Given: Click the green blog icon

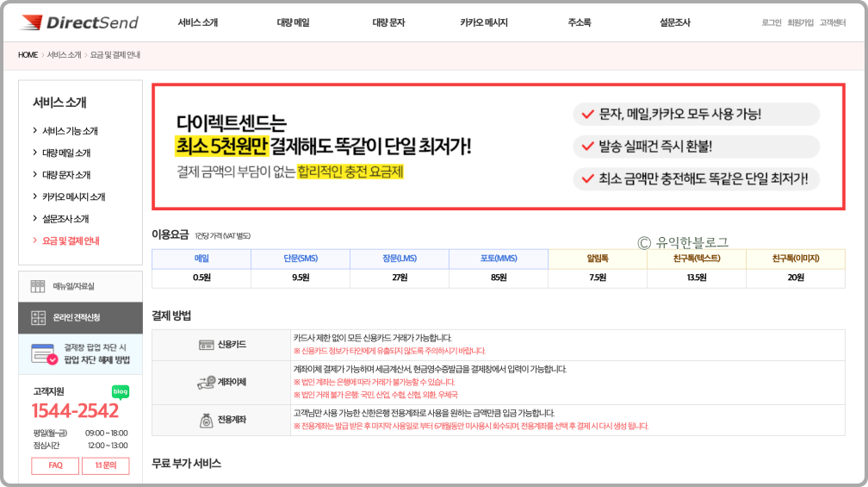Looking at the screenshot, I should click(121, 392).
